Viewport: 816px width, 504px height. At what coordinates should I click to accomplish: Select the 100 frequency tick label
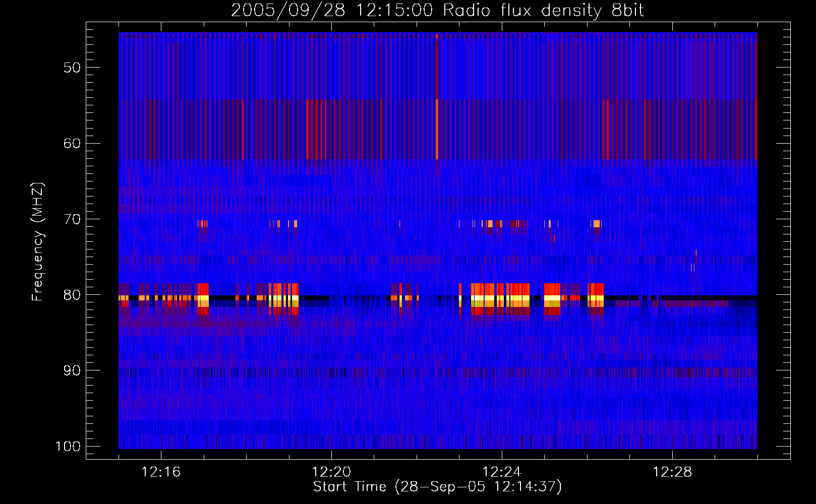click(x=68, y=447)
